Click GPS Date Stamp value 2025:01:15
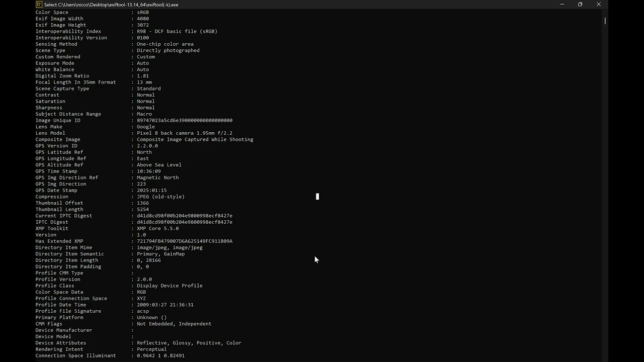 pos(152,191)
